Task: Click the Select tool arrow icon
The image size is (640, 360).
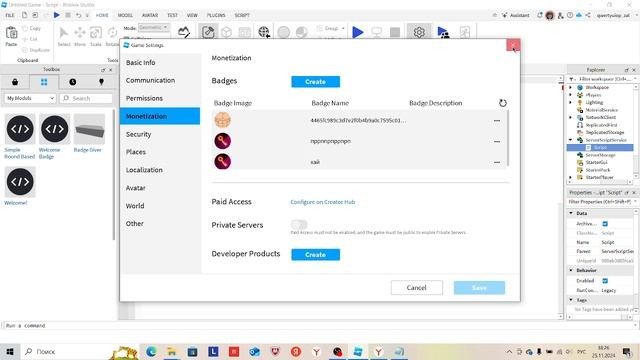Action: 64,33
